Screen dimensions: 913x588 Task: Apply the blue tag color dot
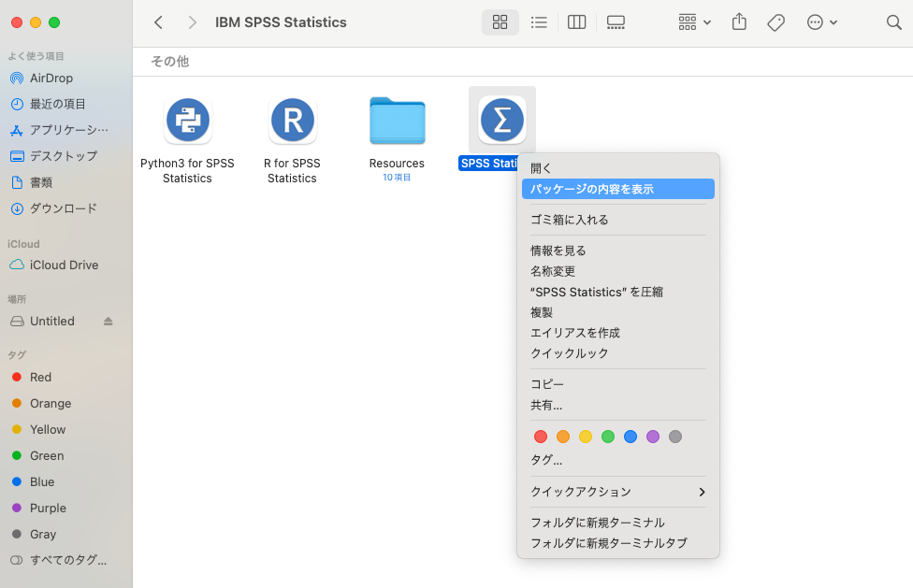(x=630, y=437)
